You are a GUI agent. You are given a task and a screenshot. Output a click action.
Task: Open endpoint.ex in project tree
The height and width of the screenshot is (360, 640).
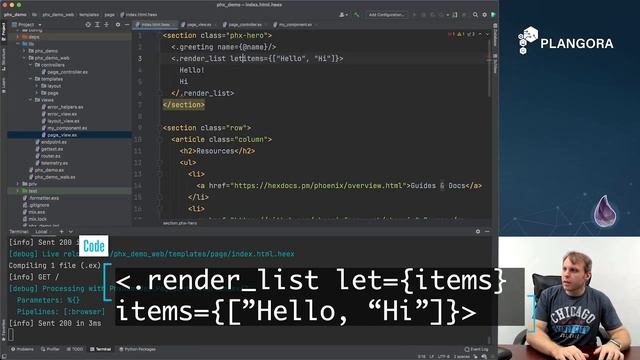click(x=53, y=142)
